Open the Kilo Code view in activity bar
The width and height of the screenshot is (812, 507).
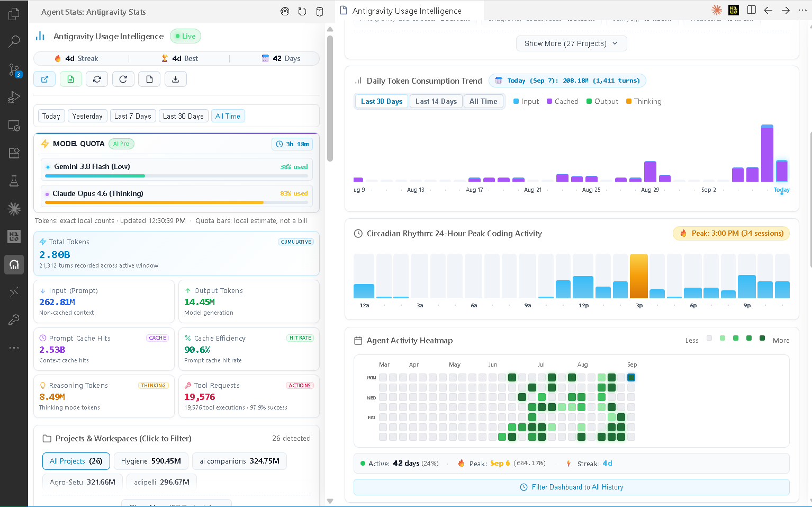click(14, 236)
